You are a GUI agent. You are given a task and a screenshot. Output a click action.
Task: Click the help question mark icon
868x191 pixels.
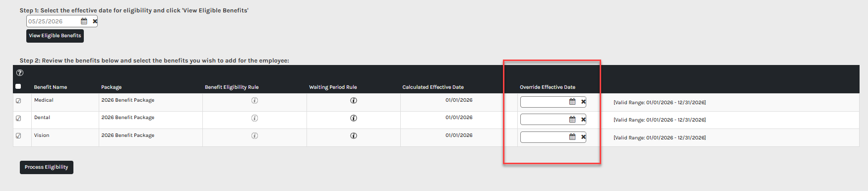[x=20, y=72]
